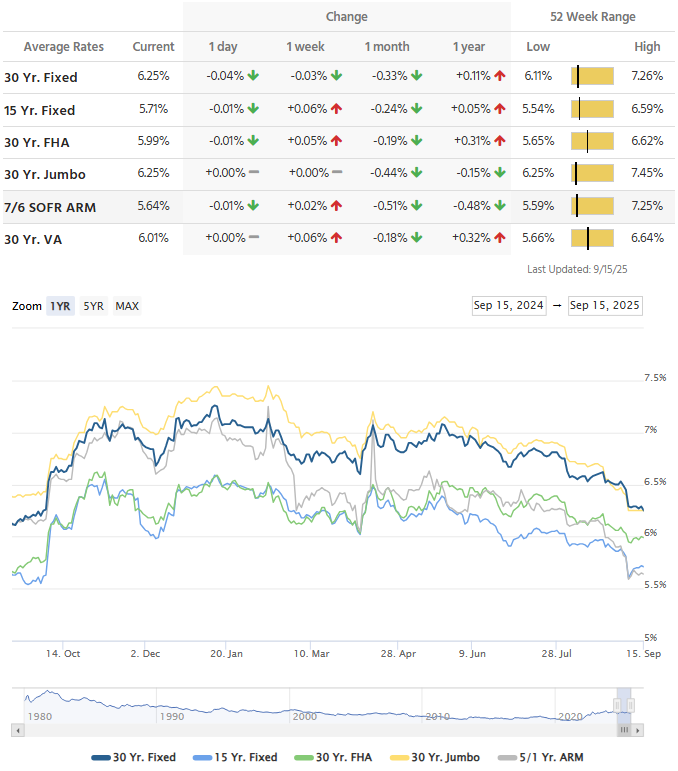Switch chart zoom to MAX
Screen dimensions: 678x771
click(127, 306)
